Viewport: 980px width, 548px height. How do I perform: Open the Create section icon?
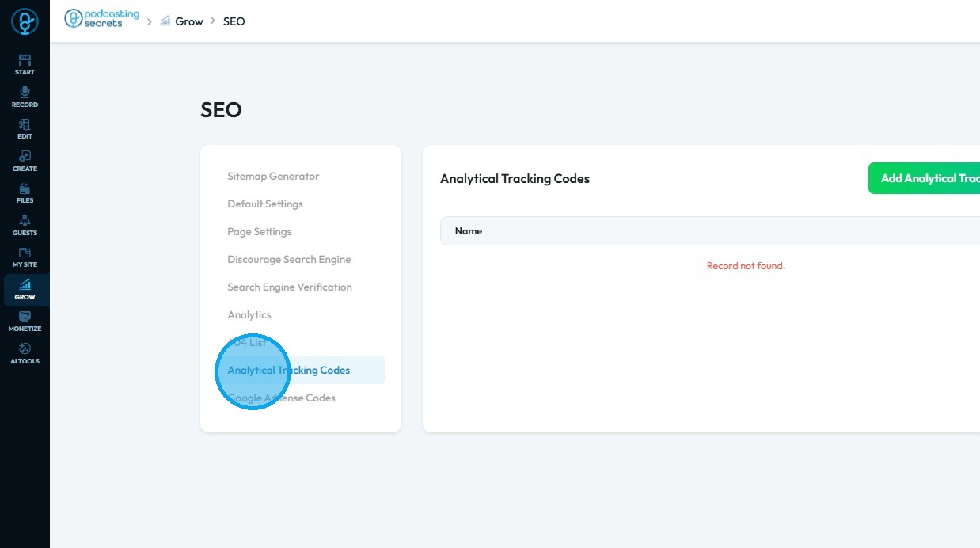(x=25, y=161)
